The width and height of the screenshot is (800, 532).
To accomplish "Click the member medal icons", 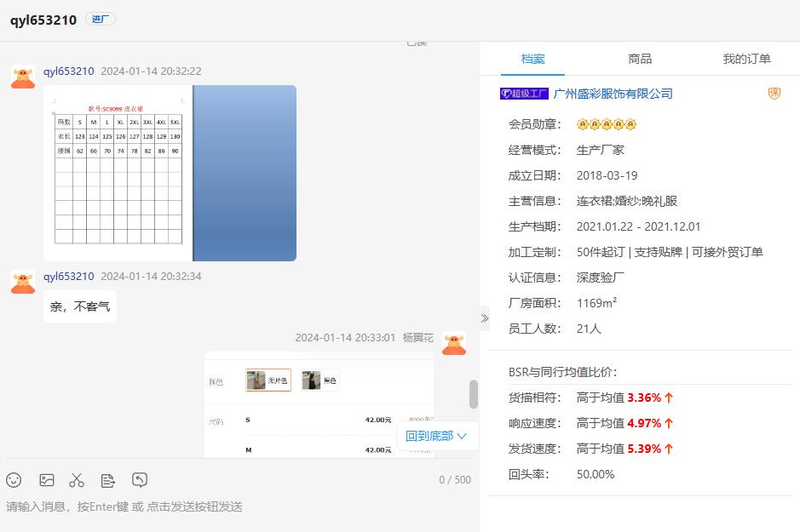I will 607,124.
